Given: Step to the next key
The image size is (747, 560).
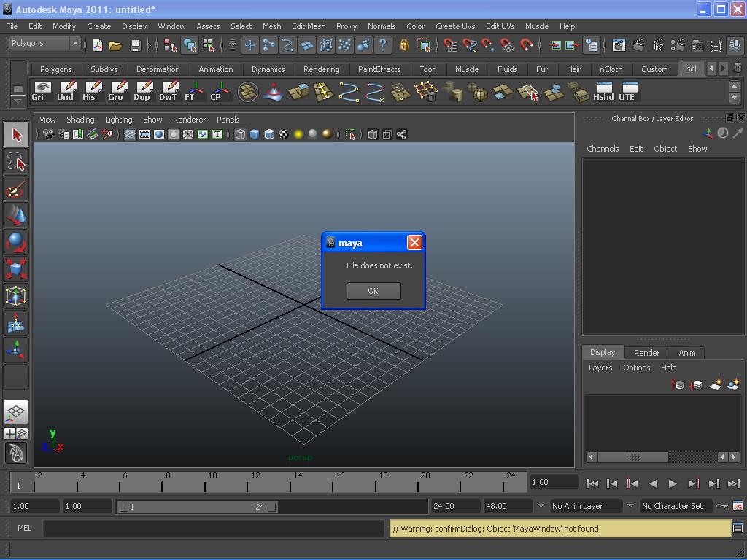Looking at the screenshot, I should (693, 483).
